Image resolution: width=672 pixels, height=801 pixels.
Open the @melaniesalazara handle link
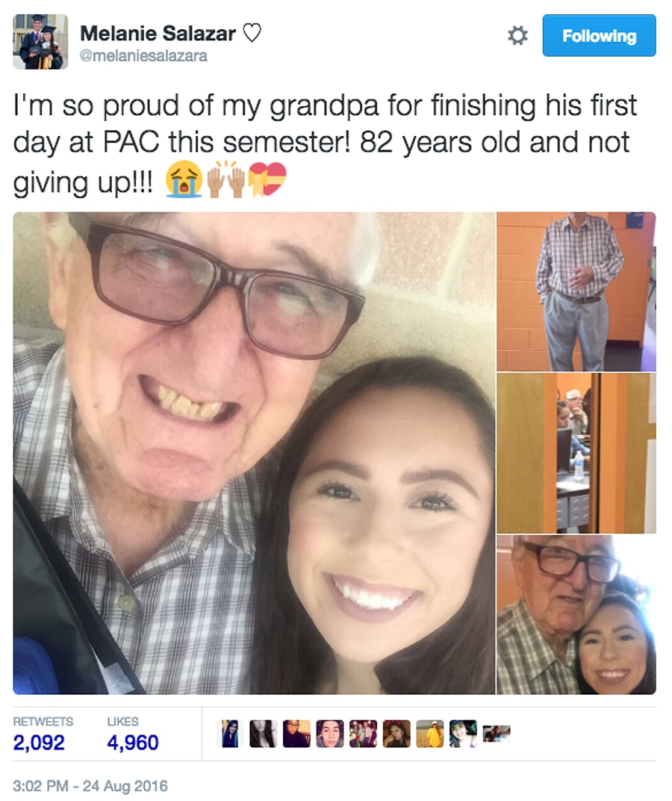click(x=143, y=56)
